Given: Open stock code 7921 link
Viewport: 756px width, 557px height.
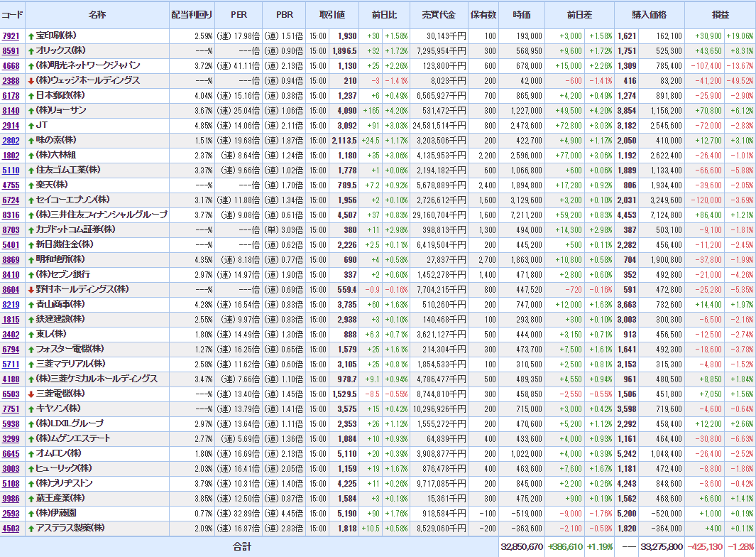Looking at the screenshot, I should [x=11, y=36].
